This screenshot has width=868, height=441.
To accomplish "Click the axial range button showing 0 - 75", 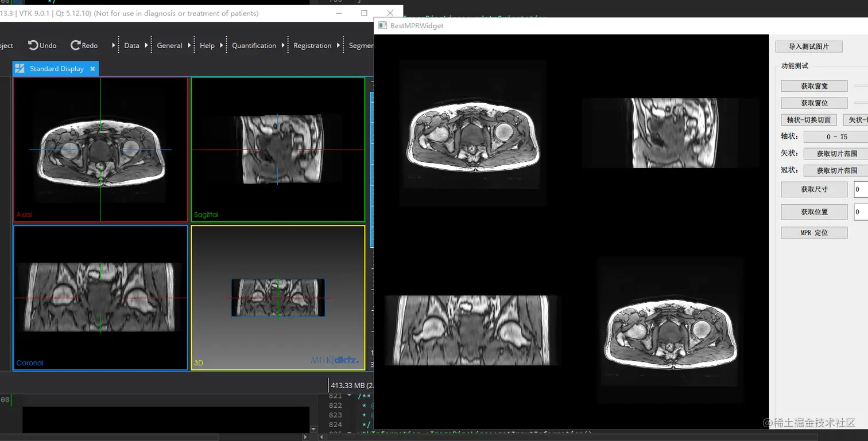I will click(836, 136).
